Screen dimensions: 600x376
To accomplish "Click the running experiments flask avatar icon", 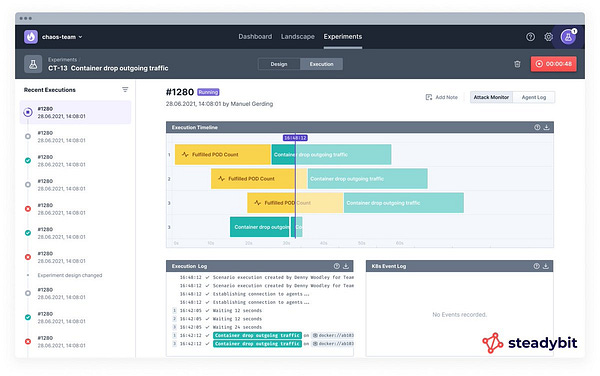I will [x=568, y=37].
